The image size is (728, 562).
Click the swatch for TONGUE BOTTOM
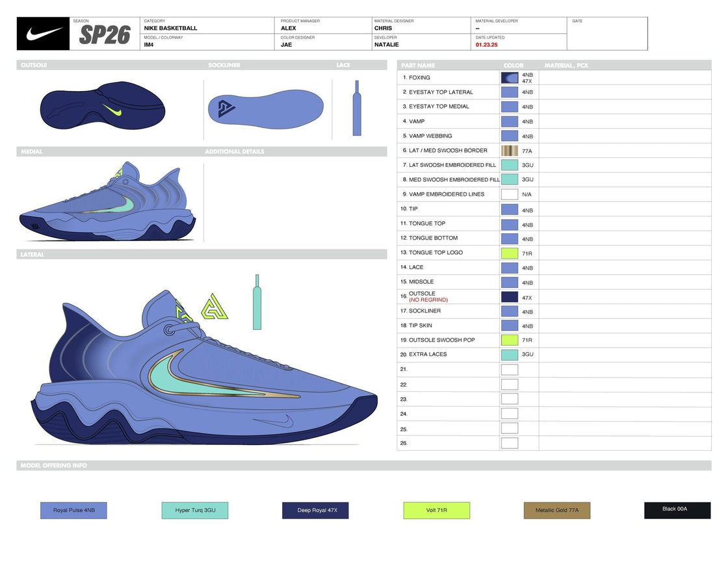click(x=510, y=238)
